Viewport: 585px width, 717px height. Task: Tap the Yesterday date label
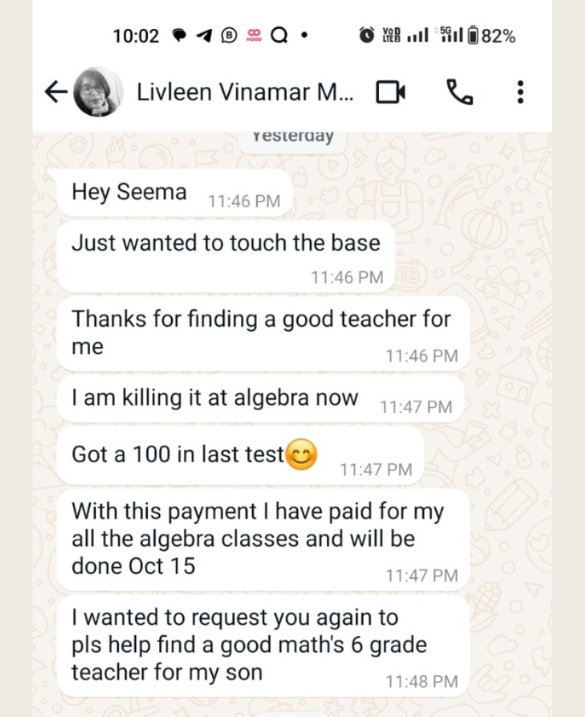click(x=293, y=137)
